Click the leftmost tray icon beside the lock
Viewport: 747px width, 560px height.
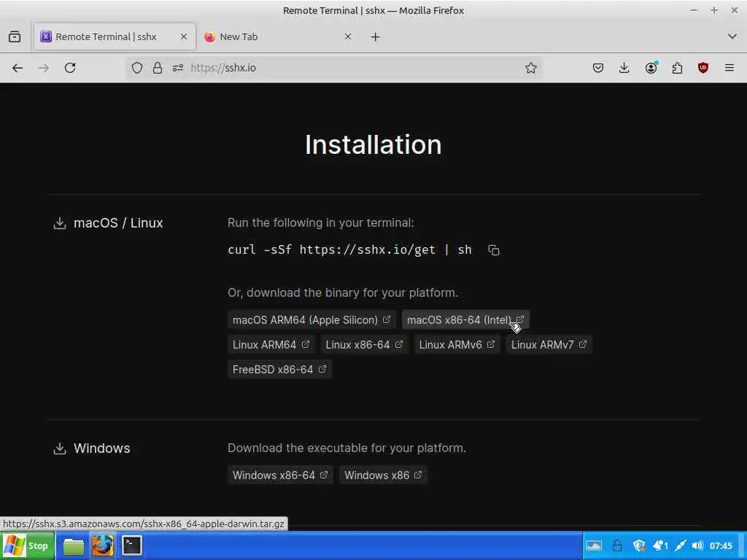tap(594, 545)
